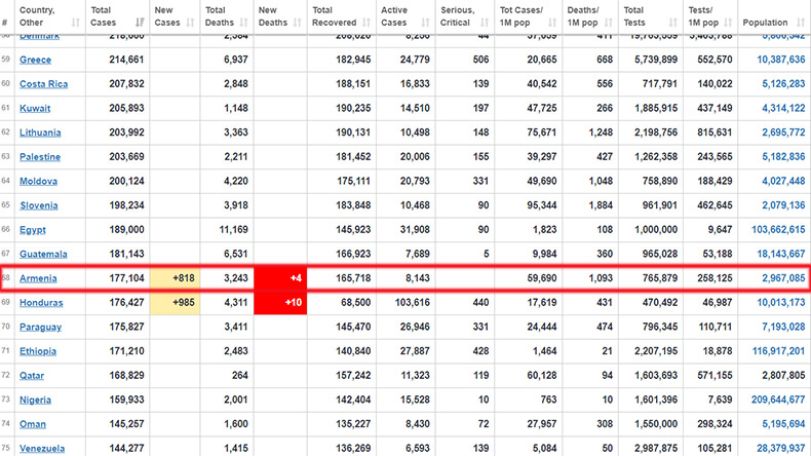Screen dimensions: 811x456
Task: Open Slovenia population link 2,079,136
Action: [x=783, y=206]
